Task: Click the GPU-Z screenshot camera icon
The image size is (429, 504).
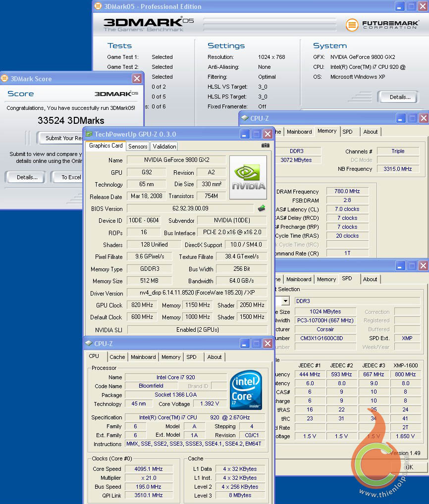Action: coord(266,146)
